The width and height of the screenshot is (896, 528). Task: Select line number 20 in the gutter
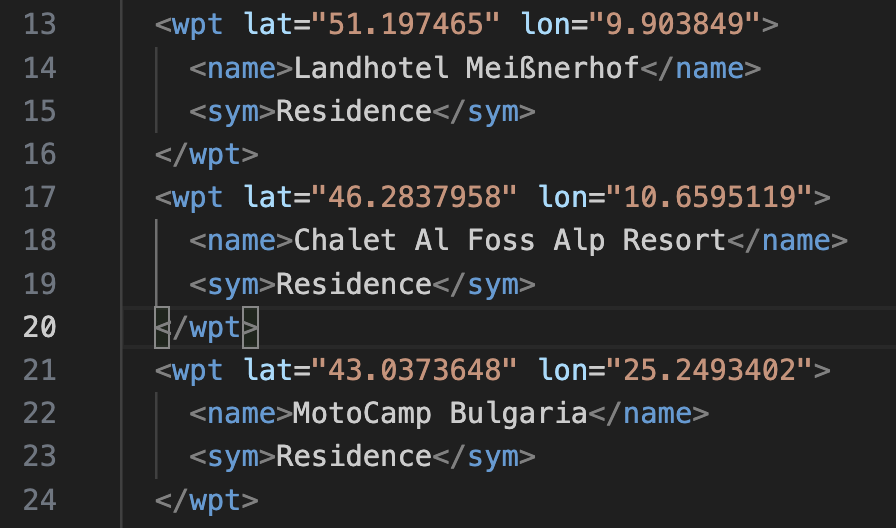39,327
